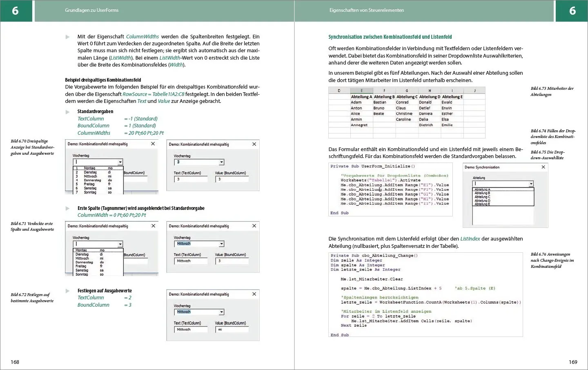Select row '2 Dienstag di' in numbered list

coord(98,172)
